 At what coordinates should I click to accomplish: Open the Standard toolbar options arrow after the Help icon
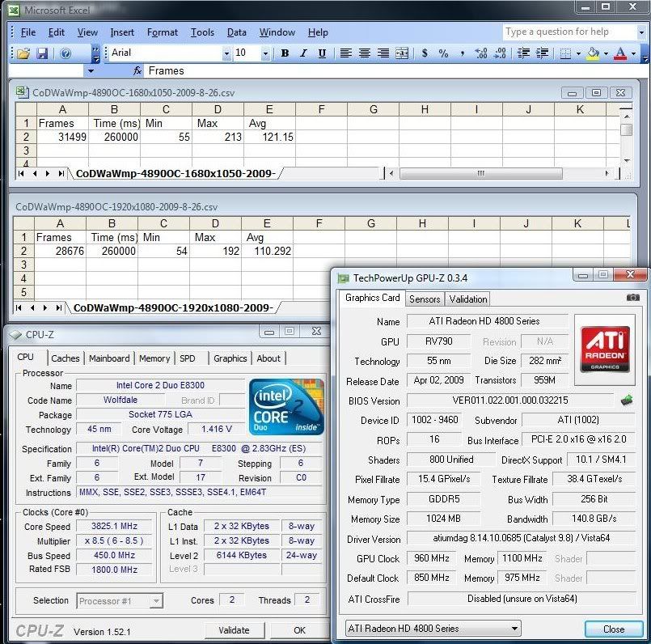pos(95,54)
